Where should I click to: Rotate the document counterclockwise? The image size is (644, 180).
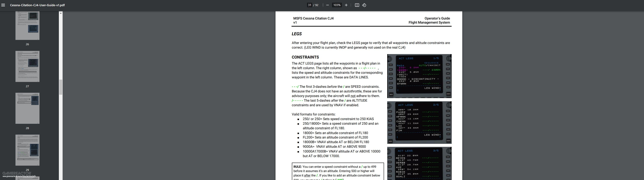[364, 5]
